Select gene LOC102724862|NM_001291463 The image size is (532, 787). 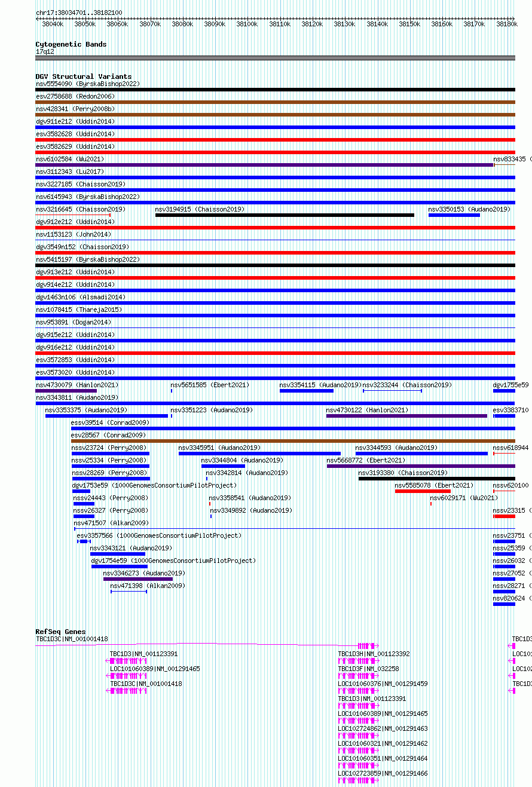click(383, 729)
